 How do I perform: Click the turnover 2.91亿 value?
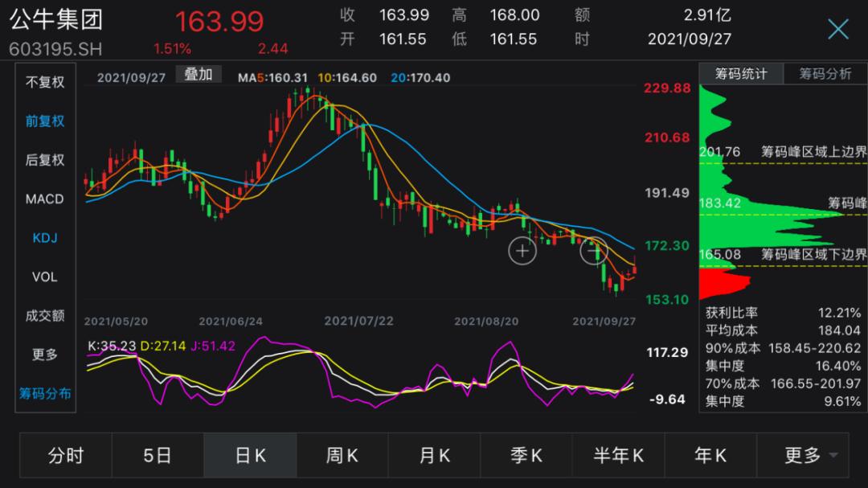(x=707, y=15)
